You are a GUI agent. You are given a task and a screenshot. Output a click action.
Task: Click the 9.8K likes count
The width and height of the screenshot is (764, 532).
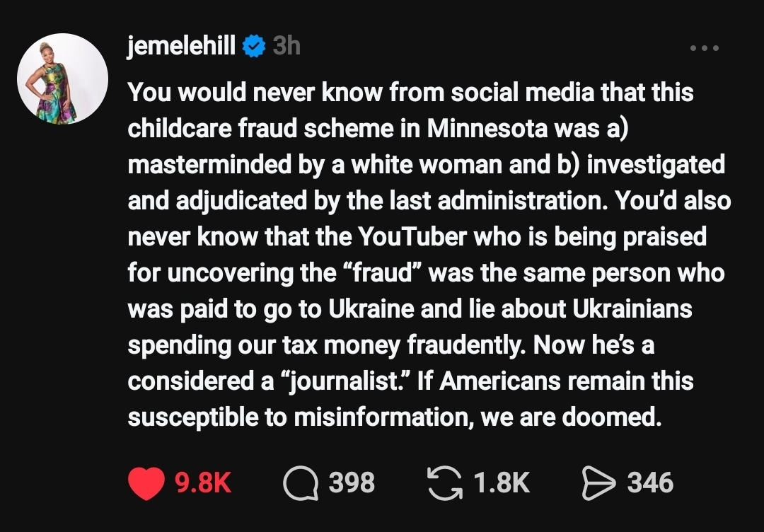pyautogui.click(x=203, y=483)
